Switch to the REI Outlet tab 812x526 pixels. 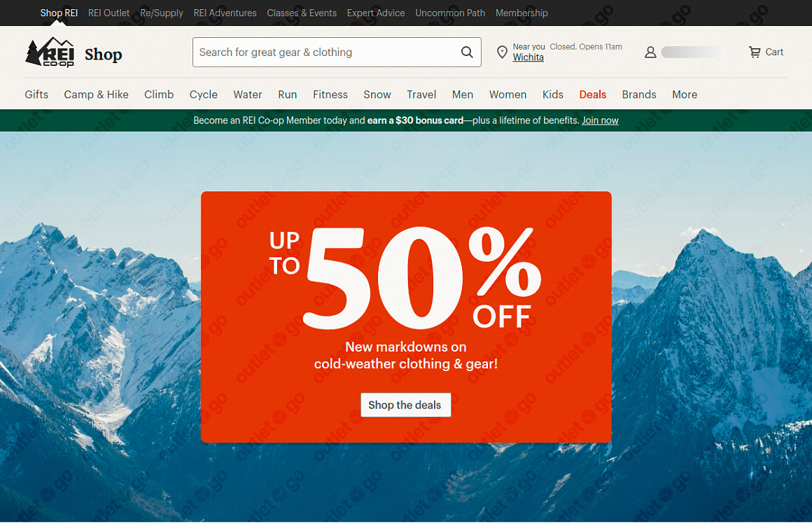pos(108,13)
